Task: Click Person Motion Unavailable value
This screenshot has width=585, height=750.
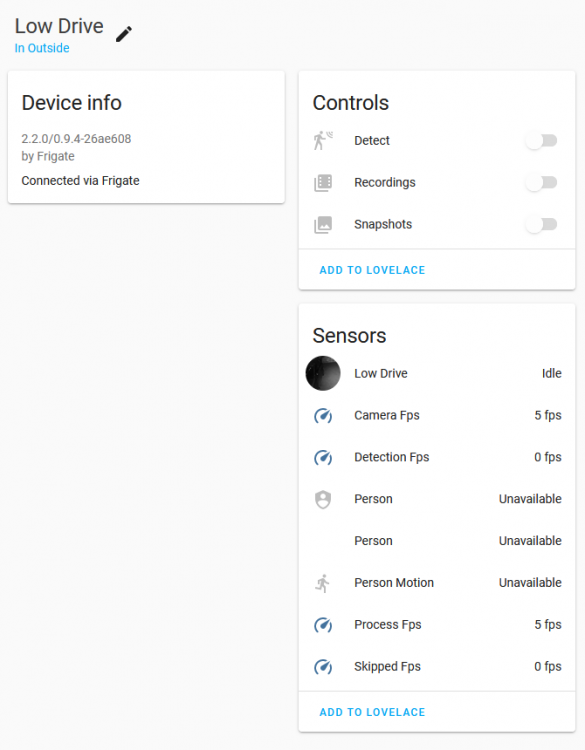Action: tap(530, 583)
